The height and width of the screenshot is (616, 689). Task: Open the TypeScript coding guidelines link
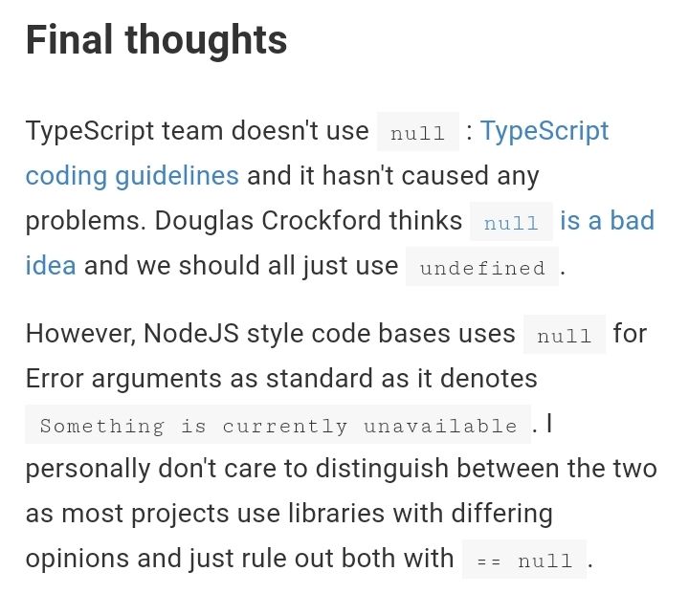click(x=545, y=131)
